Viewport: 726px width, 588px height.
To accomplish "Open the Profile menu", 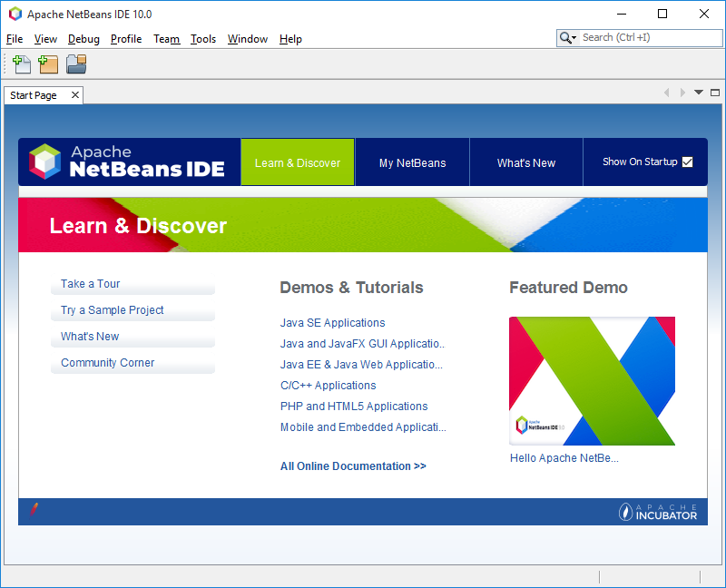I will [126, 39].
